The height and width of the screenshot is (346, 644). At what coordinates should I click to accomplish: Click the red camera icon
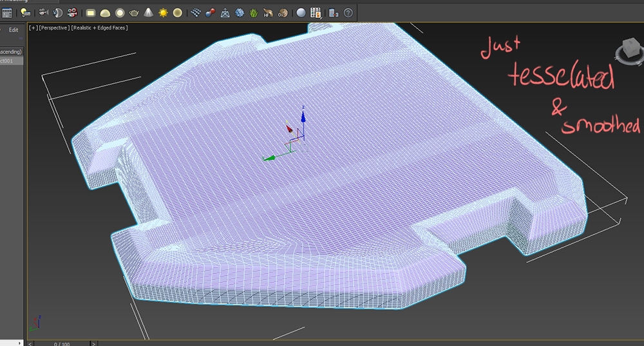tap(72, 13)
